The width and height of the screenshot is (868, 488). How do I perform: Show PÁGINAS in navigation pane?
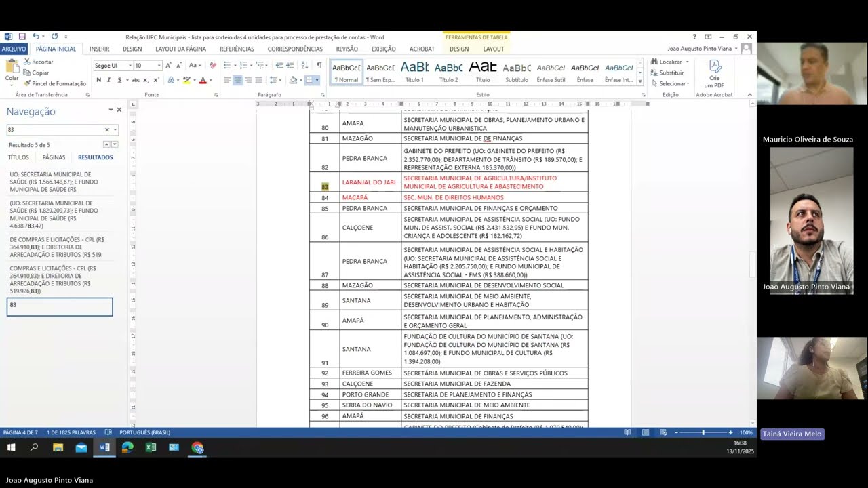click(54, 157)
